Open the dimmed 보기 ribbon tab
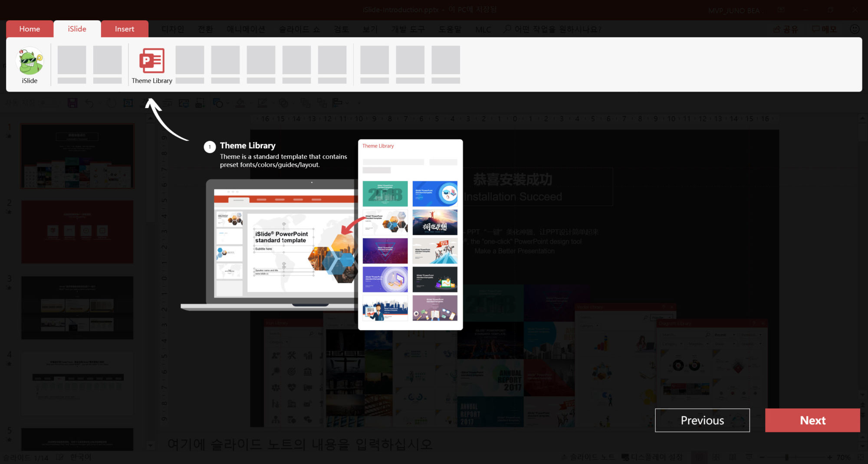868x464 pixels. [x=370, y=29]
